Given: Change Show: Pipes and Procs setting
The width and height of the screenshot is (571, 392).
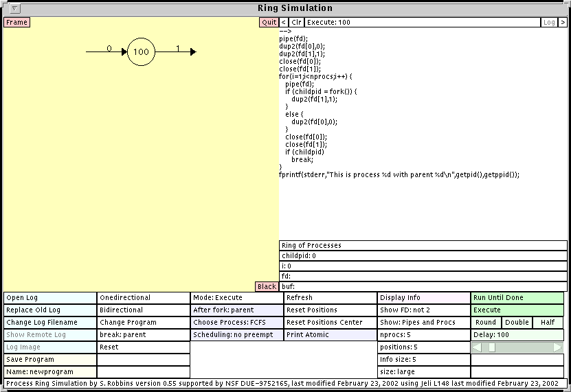Looking at the screenshot, I should click(x=424, y=323).
